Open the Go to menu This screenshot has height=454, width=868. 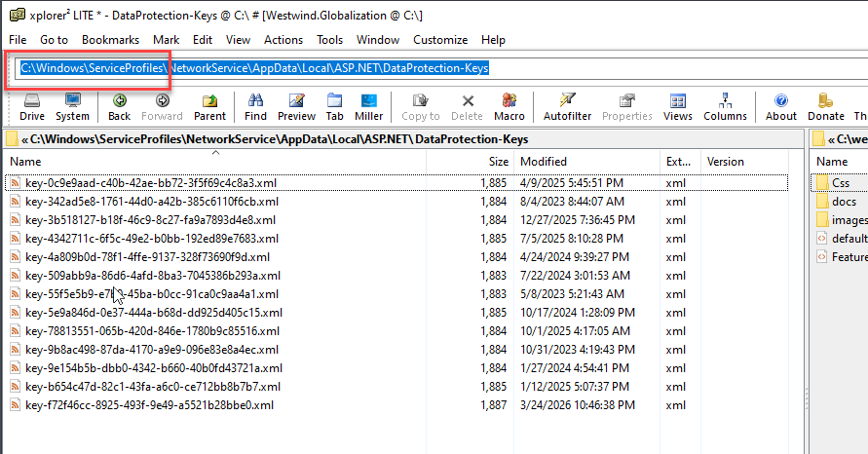[54, 40]
